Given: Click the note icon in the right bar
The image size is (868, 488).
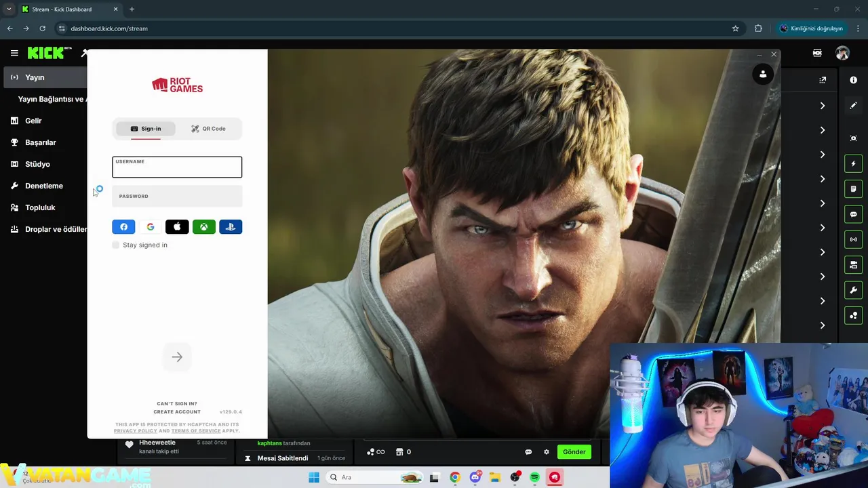Looking at the screenshot, I should (853, 188).
